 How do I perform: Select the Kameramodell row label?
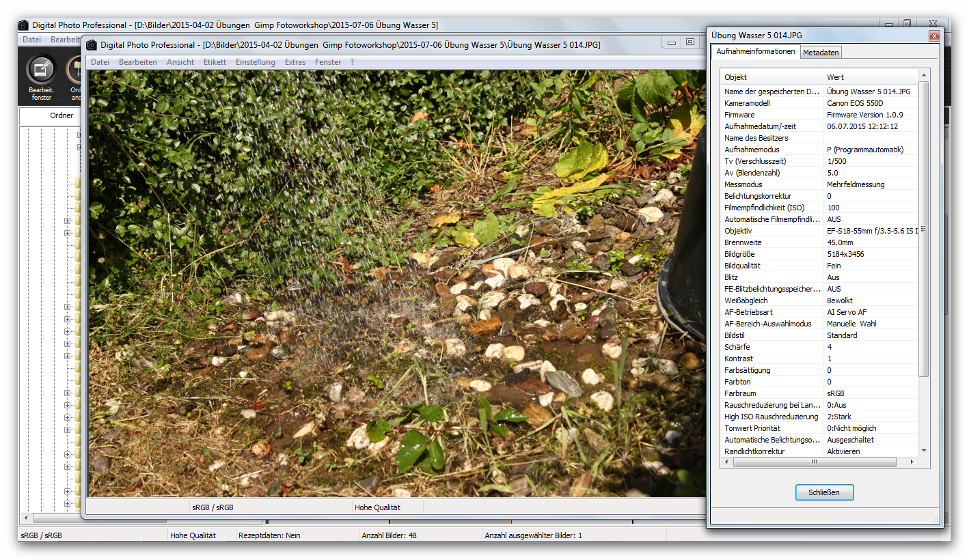pos(747,103)
